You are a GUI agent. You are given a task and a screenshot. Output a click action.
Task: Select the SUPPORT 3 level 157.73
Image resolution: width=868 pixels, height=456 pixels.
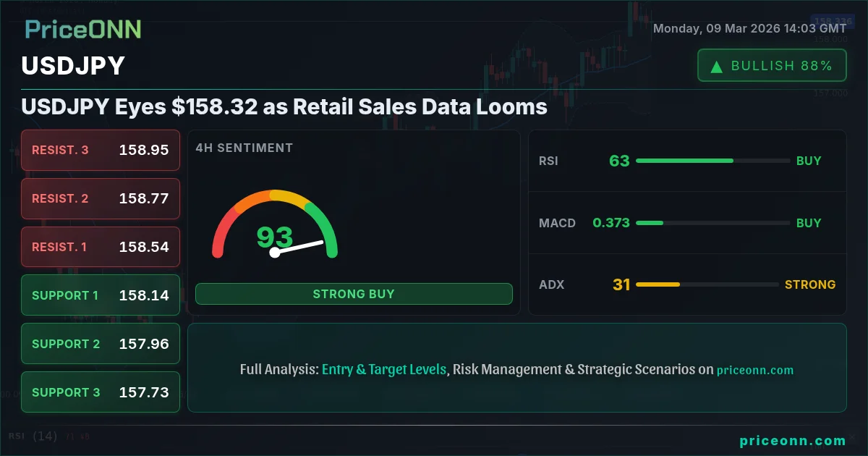click(101, 392)
